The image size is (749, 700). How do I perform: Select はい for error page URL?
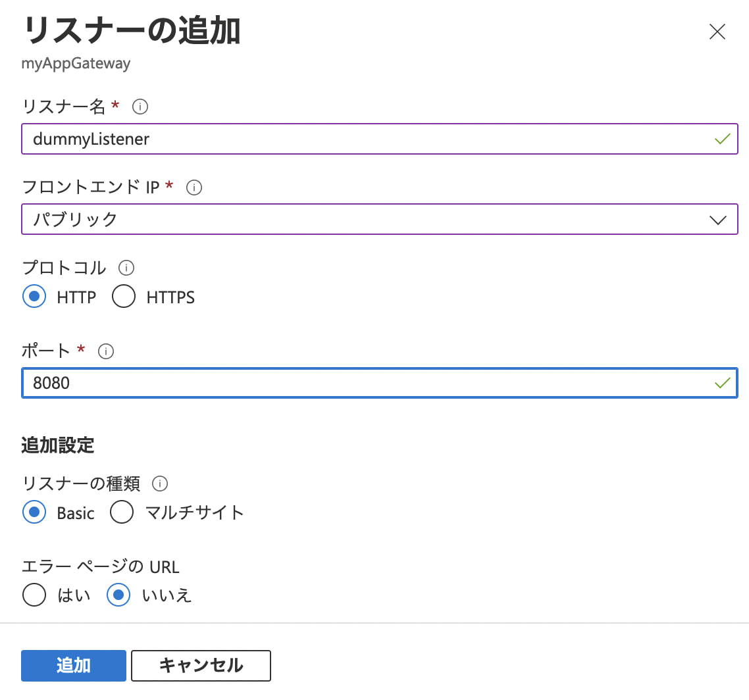tap(34, 595)
